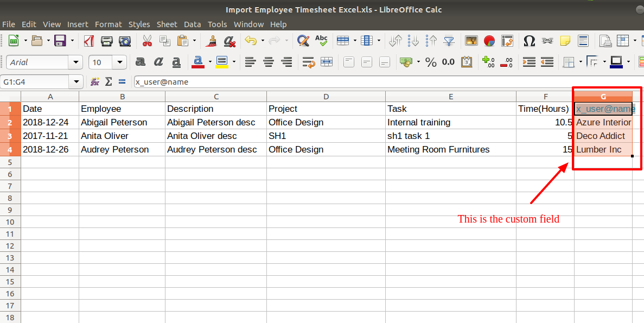Screen dimensions: 644x323
Task: Click the Save document icon
Action: (x=60, y=41)
